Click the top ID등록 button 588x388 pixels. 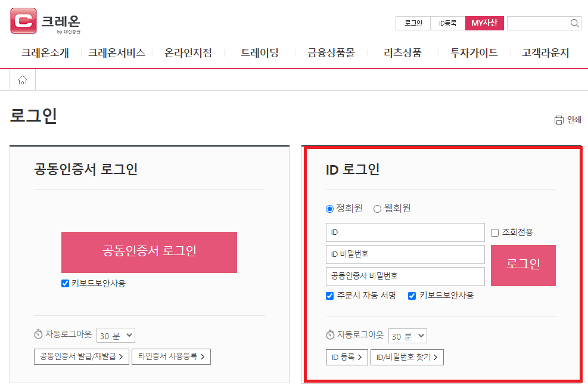448,23
